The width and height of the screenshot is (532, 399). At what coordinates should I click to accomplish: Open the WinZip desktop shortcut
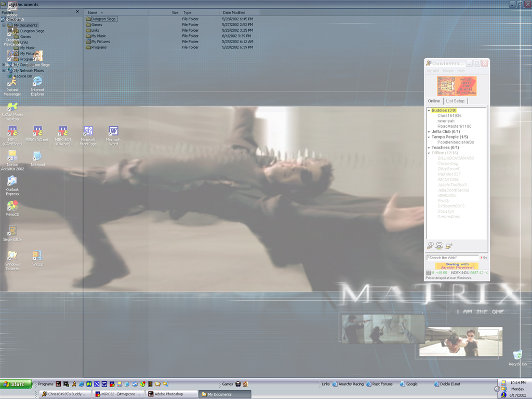37,258
